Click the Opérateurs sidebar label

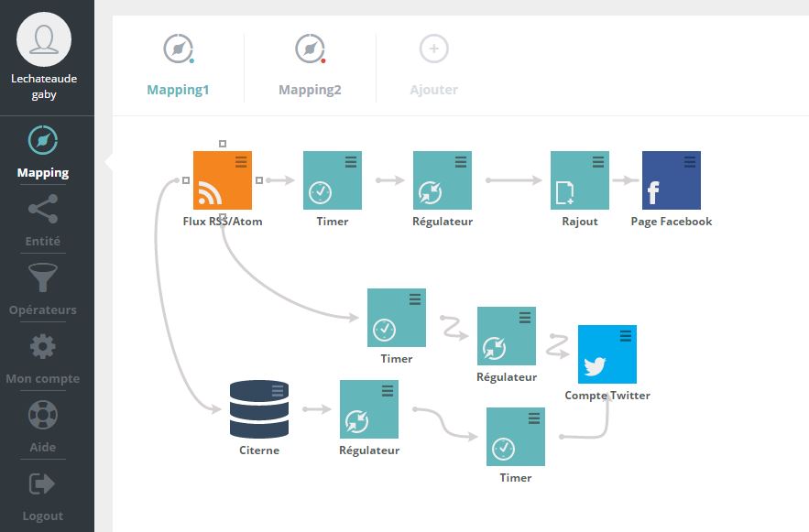43,309
